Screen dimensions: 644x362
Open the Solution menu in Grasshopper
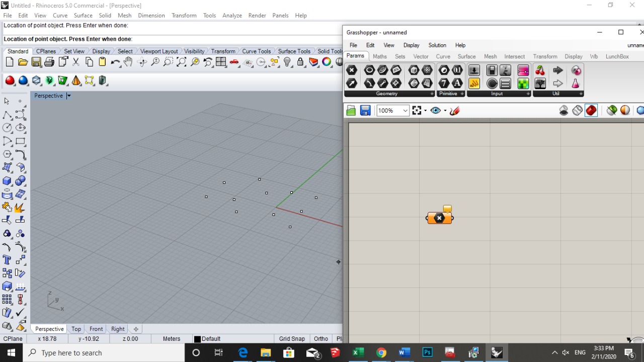(437, 45)
